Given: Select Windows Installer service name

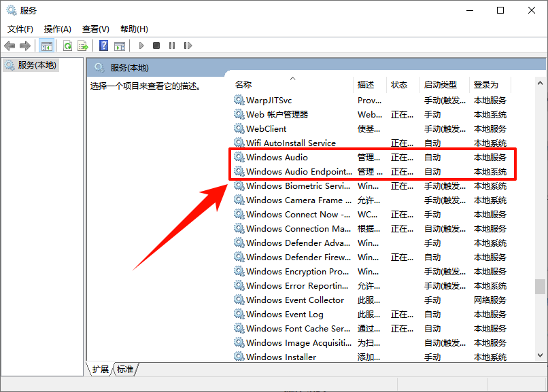Looking at the screenshot, I should (x=281, y=357).
